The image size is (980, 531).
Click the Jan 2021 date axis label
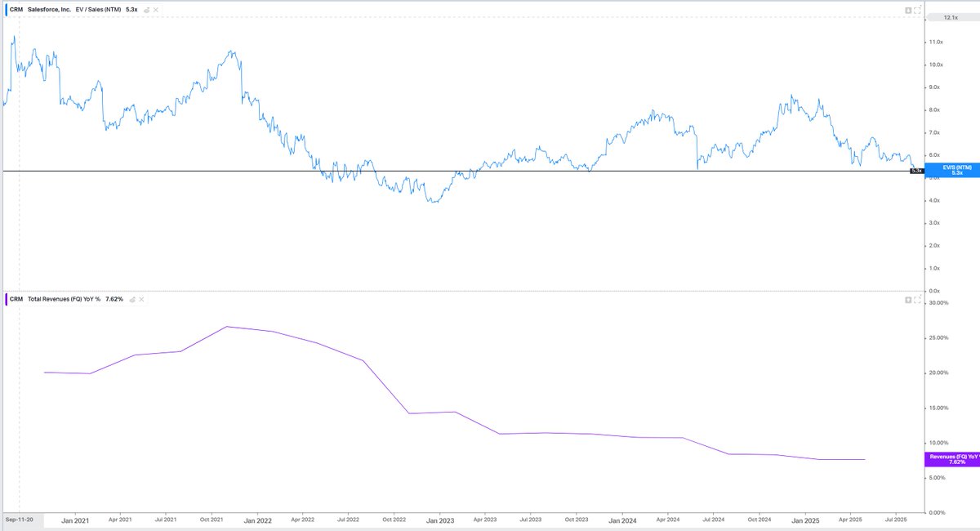tap(74, 519)
